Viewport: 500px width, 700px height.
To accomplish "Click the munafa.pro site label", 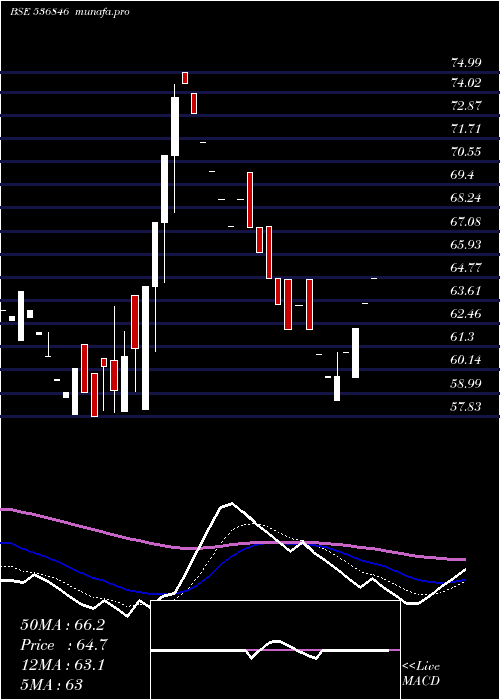I will pos(103,12).
